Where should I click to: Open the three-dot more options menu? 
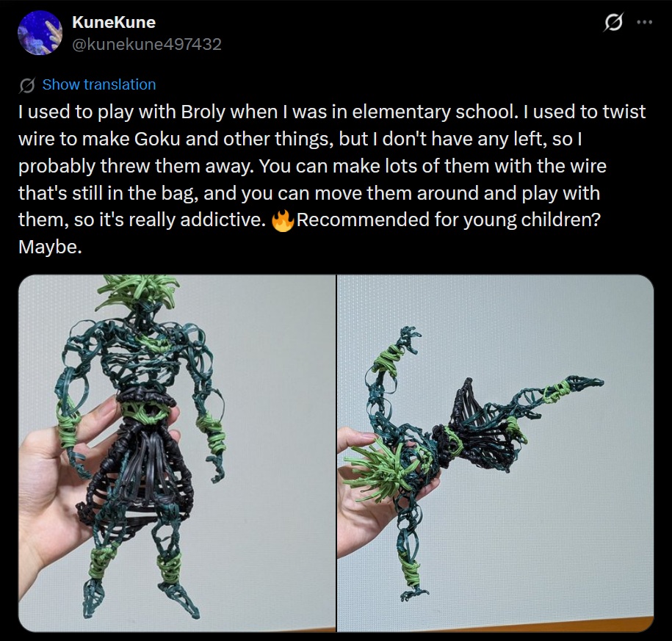pos(644,22)
